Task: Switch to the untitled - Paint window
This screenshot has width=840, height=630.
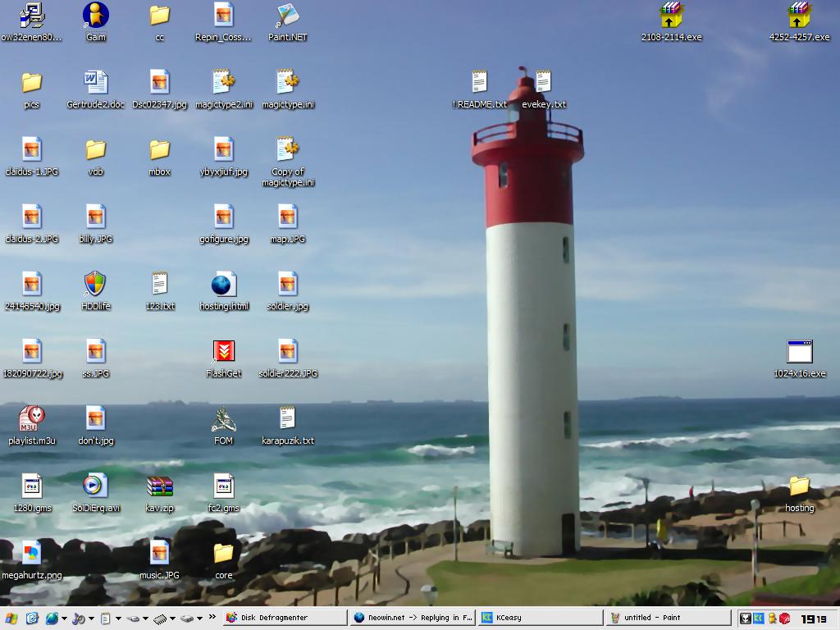Action: pos(668,618)
